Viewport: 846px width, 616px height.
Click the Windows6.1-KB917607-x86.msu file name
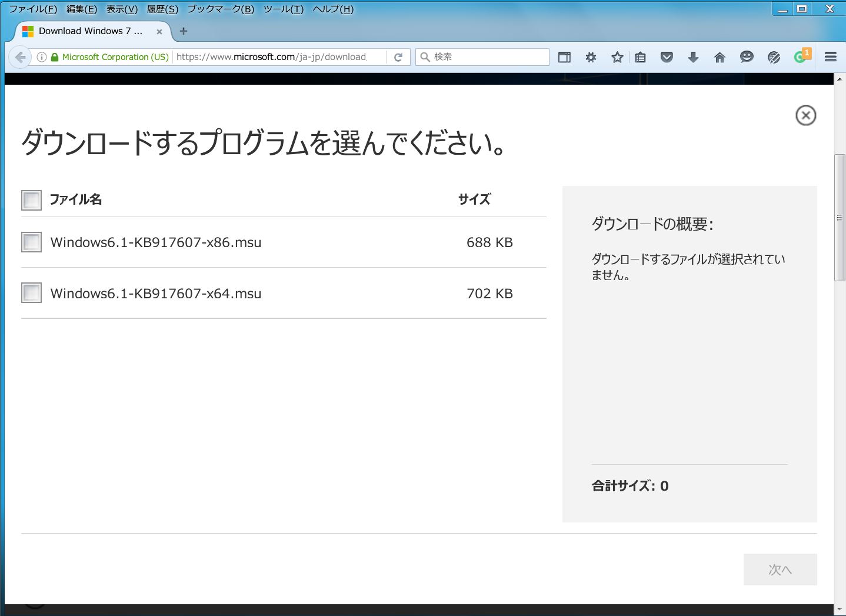156,242
